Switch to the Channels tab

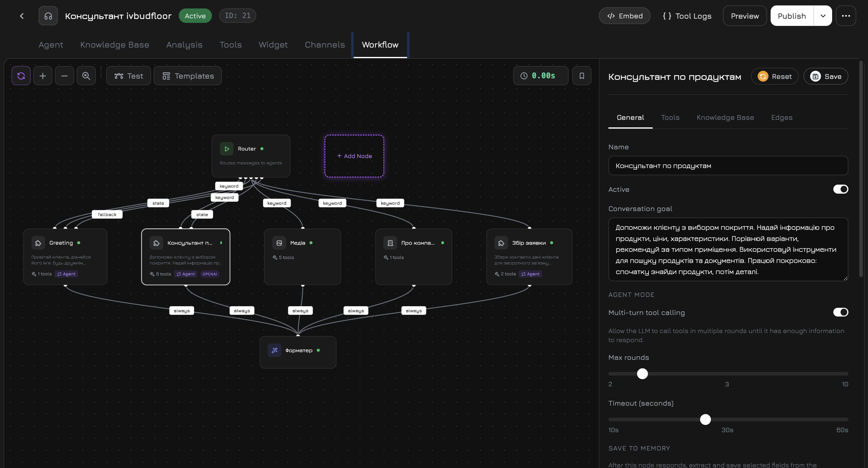coord(324,45)
